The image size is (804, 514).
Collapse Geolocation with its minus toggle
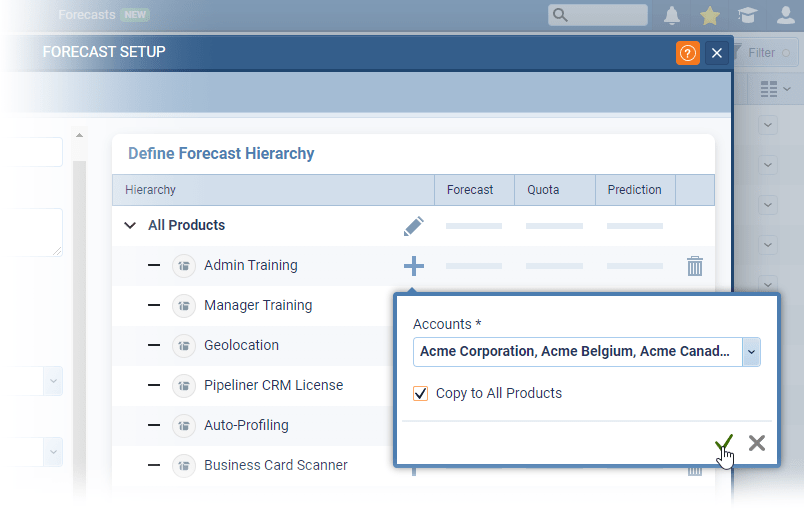154,345
